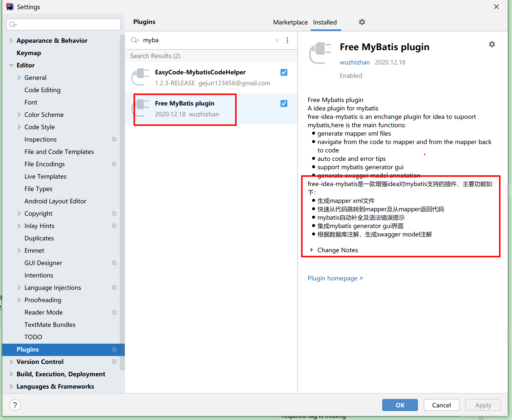Image resolution: width=512 pixels, height=420 pixels.
Task: Click the project-level icon beside Reader Mode
Action: coord(114,312)
